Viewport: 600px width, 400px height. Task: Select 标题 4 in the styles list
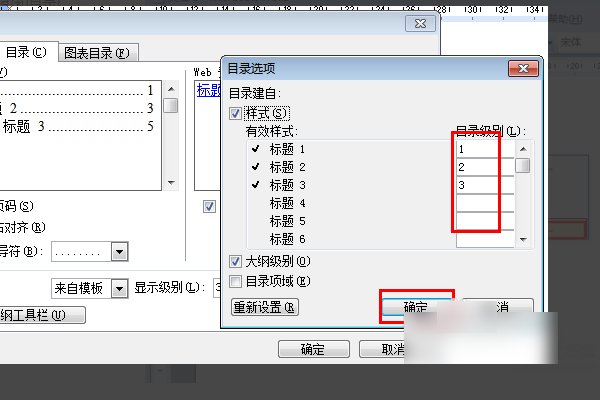click(287, 203)
